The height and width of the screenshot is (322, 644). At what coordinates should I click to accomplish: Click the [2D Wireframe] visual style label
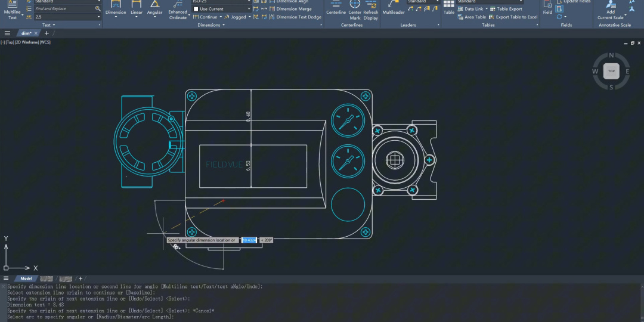point(26,42)
